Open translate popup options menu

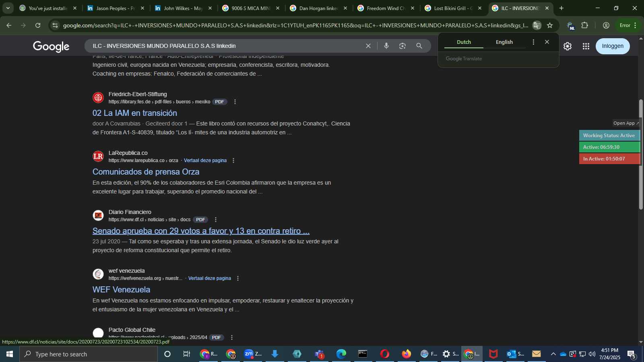(x=534, y=42)
